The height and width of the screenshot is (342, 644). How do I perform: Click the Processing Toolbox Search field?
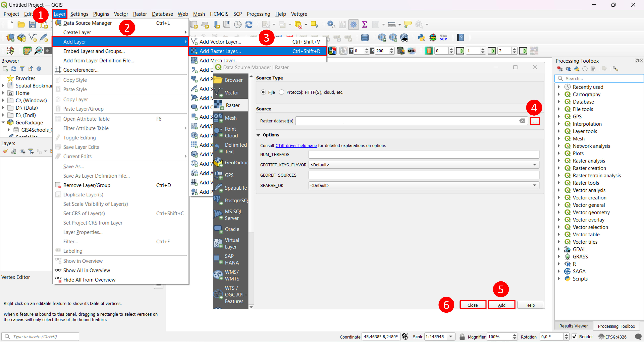pyautogui.click(x=599, y=78)
